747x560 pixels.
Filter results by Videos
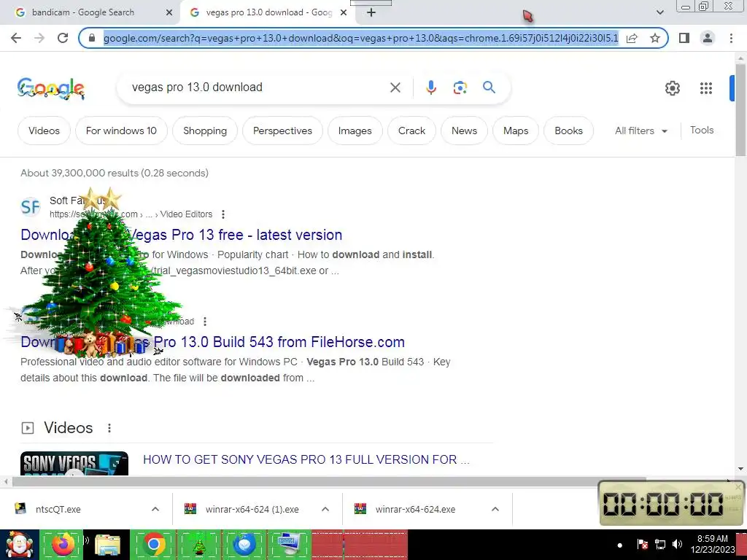(44, 131)
